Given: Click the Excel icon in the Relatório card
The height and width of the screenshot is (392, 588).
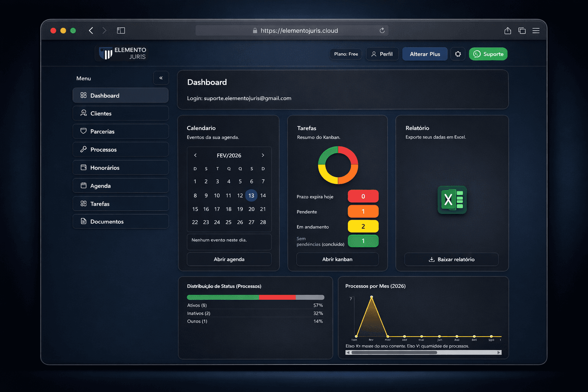Looking at the screenshot, I should click(452, 199).
